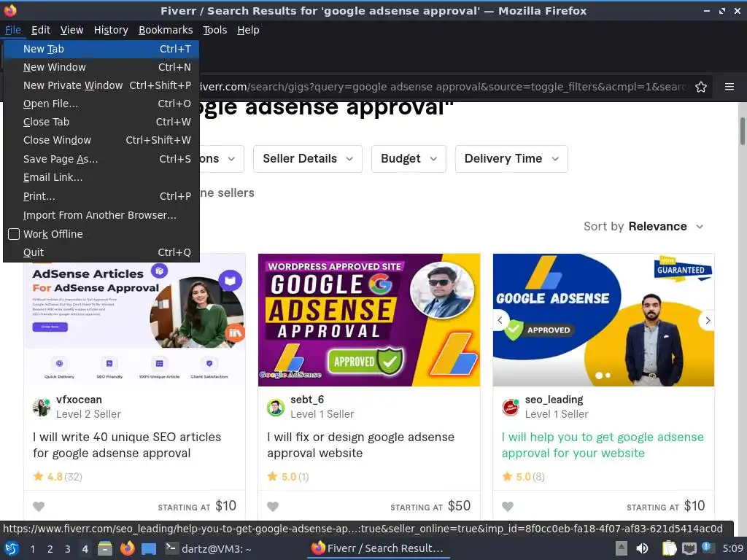747x560 pixels.
Task: Open clipboard manager tray icon
Action: [670, 548]
